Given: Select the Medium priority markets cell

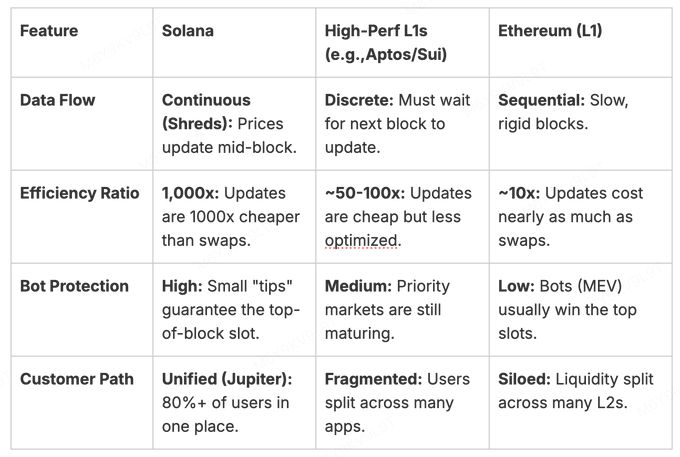Looking at the screenshot, I should 397,309.
